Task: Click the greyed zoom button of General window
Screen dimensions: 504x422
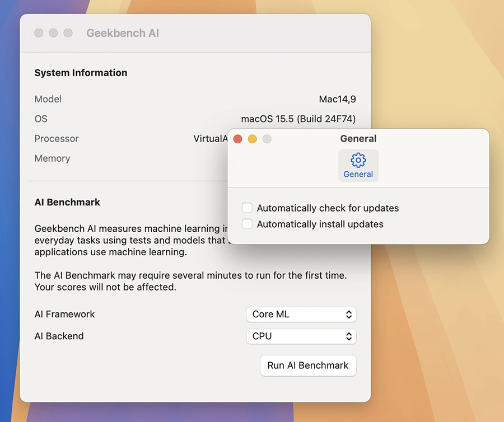Action: pos(267,139)
